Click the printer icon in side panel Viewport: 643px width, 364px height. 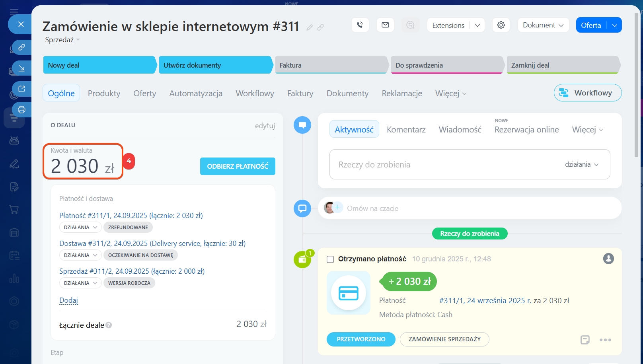coord(21,109)
